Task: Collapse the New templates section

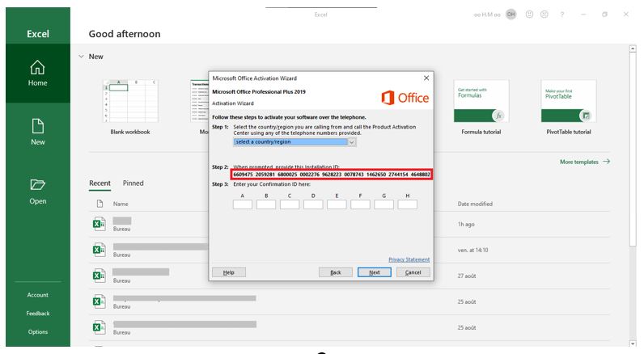Action: pyautogui.click(x=81, y=57)
